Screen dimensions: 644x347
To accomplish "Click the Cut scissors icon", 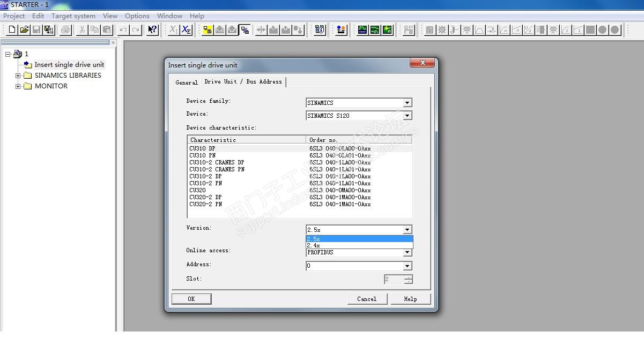I will tap(82, 29).
